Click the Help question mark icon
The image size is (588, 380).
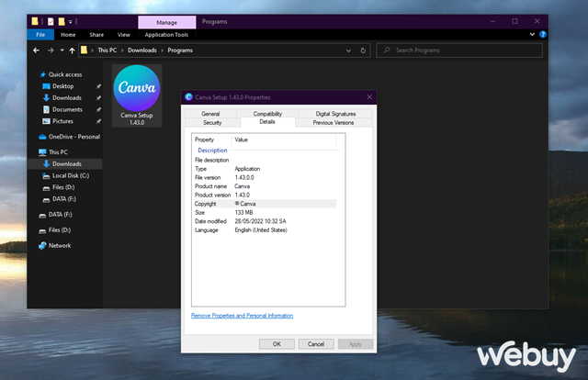pyautogui.click(x=543, y=35)
